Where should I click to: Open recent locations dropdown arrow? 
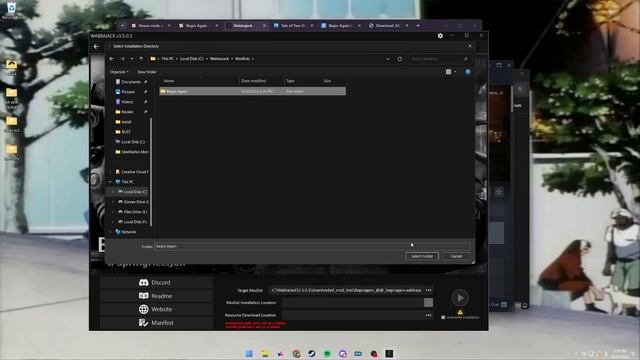click(132, 59)
